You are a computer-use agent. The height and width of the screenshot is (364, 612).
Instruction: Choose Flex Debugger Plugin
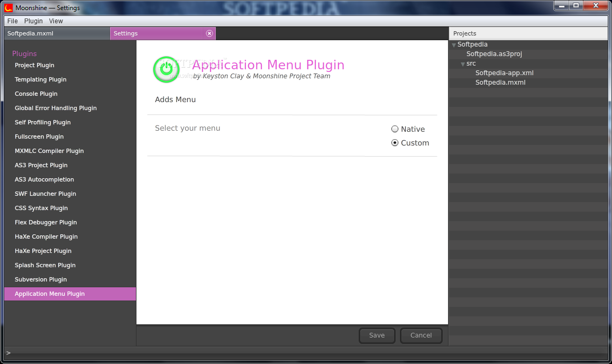pos(70,222)
